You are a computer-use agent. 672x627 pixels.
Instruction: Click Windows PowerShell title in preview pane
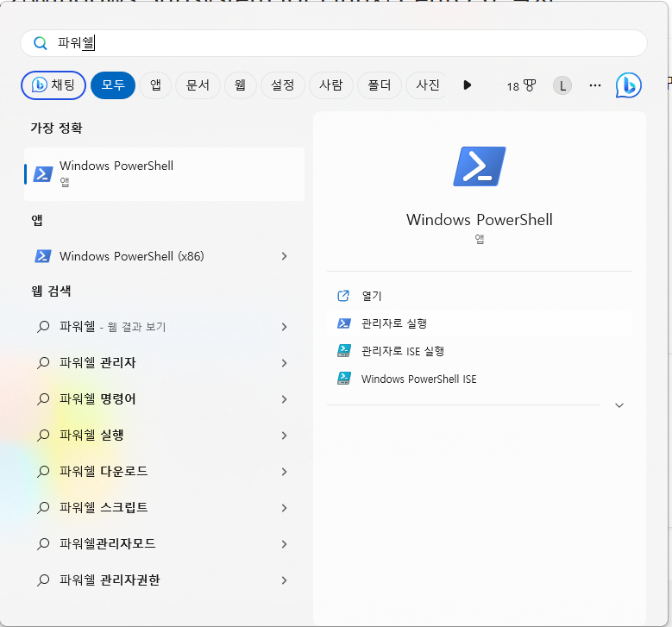pos(479,220)
